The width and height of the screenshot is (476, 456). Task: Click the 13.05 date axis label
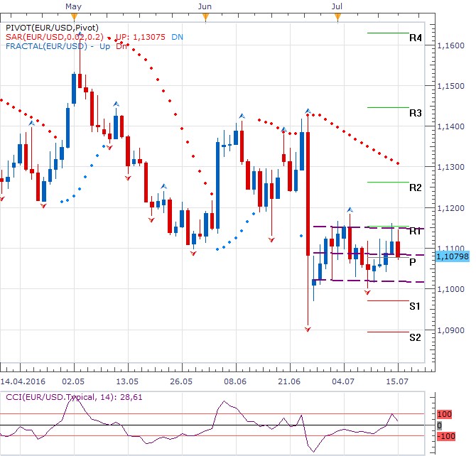pyautogui.click(x=127, y=381)
